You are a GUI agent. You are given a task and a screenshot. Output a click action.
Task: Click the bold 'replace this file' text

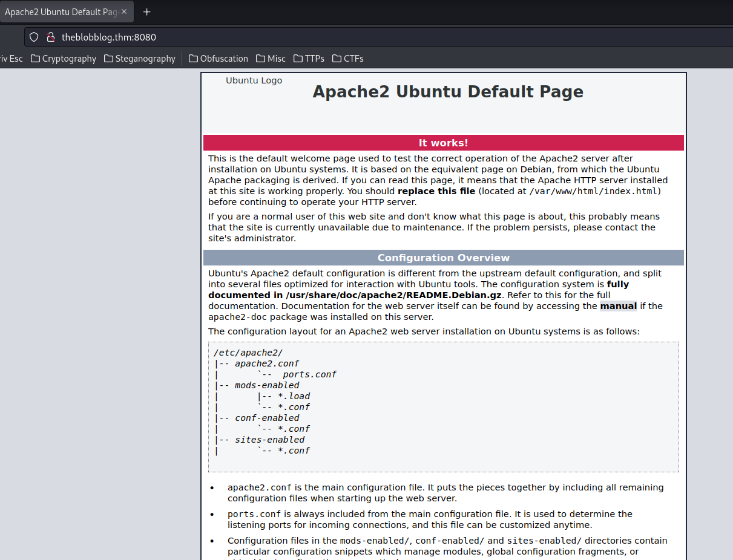click(436, 191)
